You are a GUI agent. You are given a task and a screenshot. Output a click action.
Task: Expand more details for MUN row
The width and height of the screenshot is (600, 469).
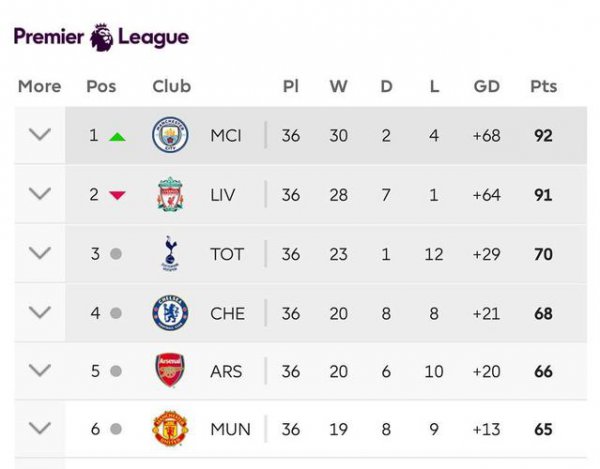point(40,428)
